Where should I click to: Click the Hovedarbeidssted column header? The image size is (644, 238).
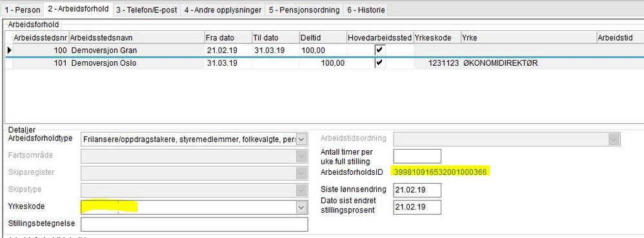point(380,38)
